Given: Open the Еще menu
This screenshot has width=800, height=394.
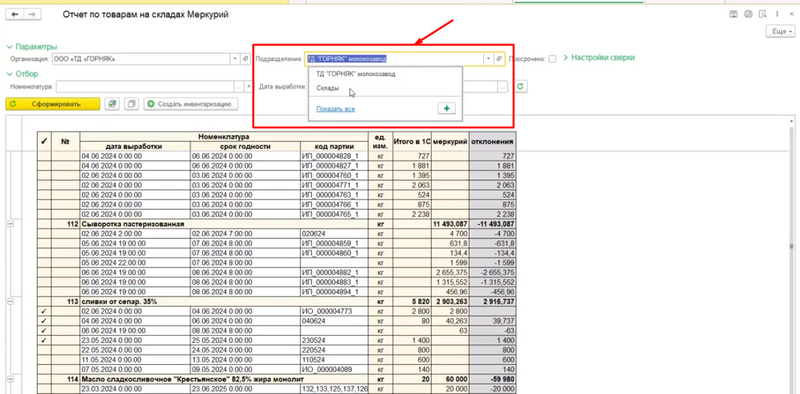Looking at the screenshot, I should [x=781, y=32].
